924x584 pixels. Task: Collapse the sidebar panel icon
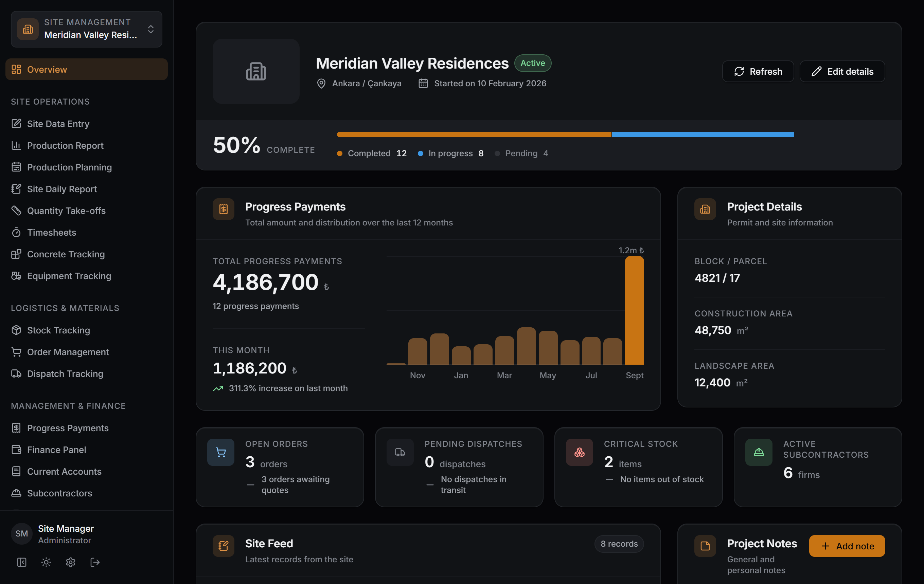tap(22, 562)
